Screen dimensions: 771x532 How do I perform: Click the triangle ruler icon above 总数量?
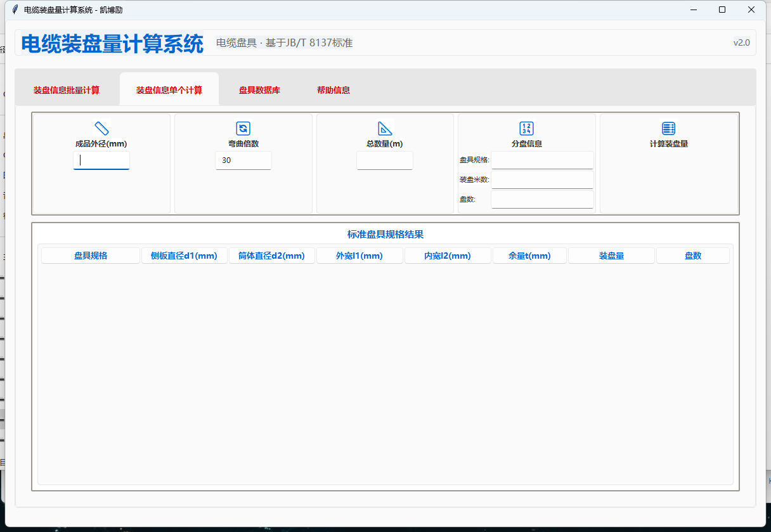tap(385, 128)
